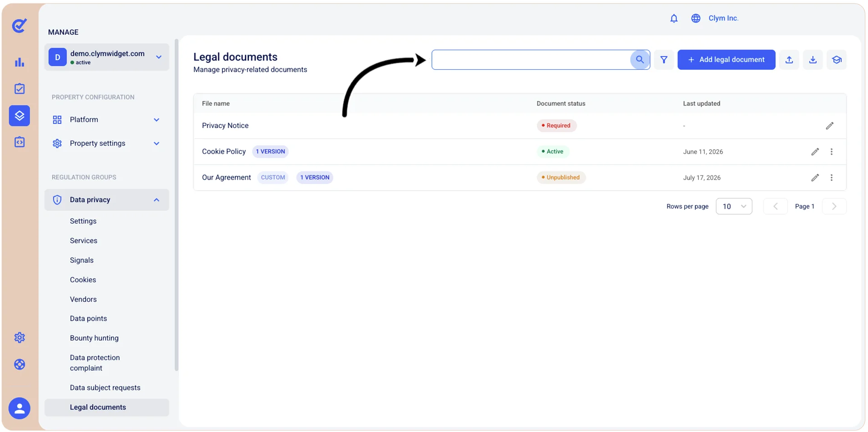This screenshot has width=868, height=432.
Task: Go to next page arrow
Action: pyautogui.click(x=834, y=206)
